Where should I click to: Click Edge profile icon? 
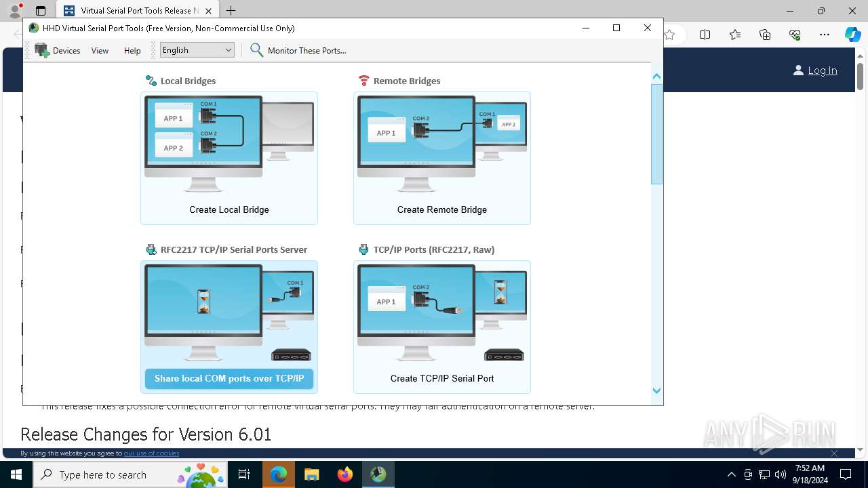click(14, 11)
